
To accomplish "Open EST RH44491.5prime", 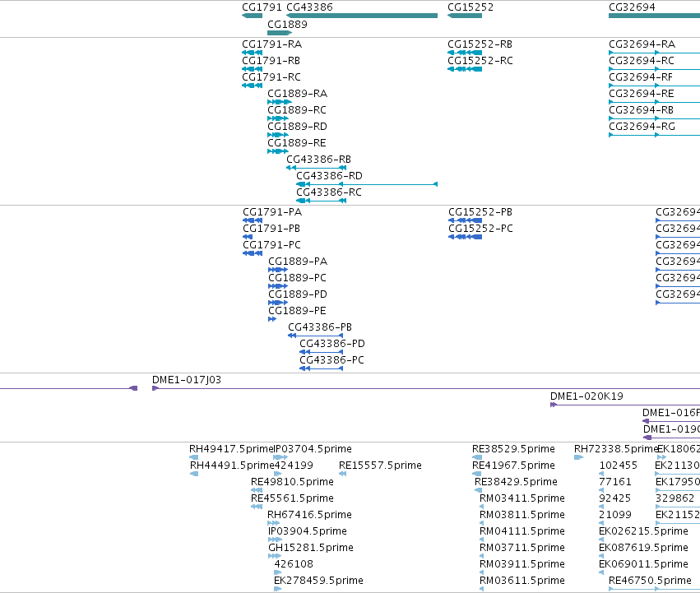I will pyautogui.click(x=232, y=466).
